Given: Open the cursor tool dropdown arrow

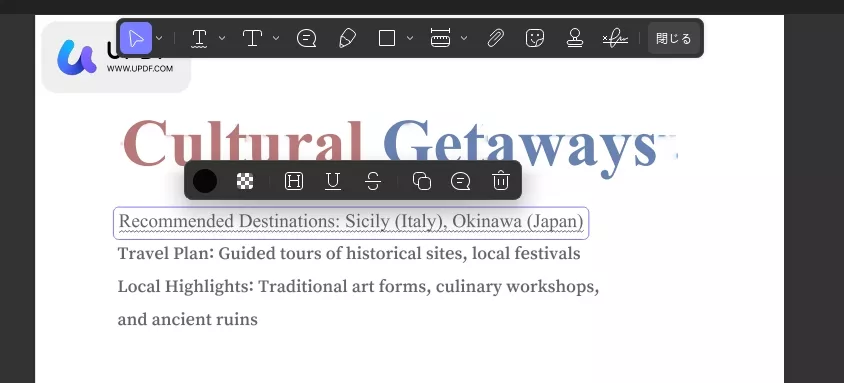Looking at the screenshot, I should pos(159,38).
